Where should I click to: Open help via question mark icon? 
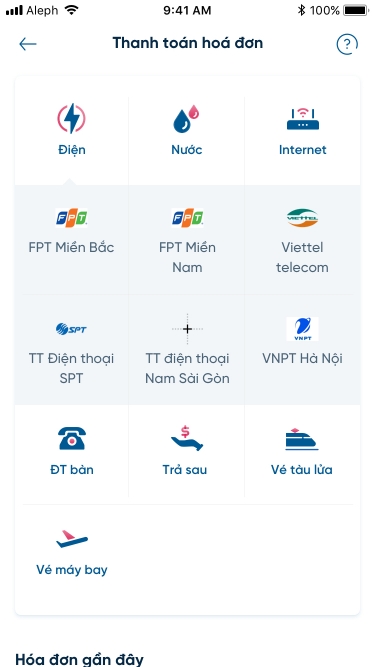coord(347,44)
